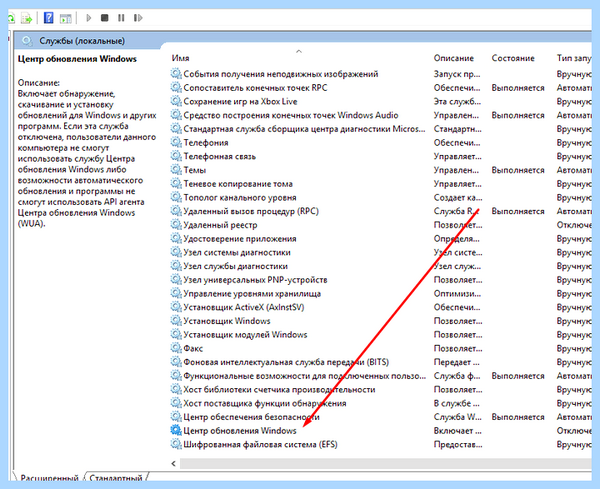
Task: Click gear icon beside Шифрованная файловая система (EFS)
Action: (176, 444)
